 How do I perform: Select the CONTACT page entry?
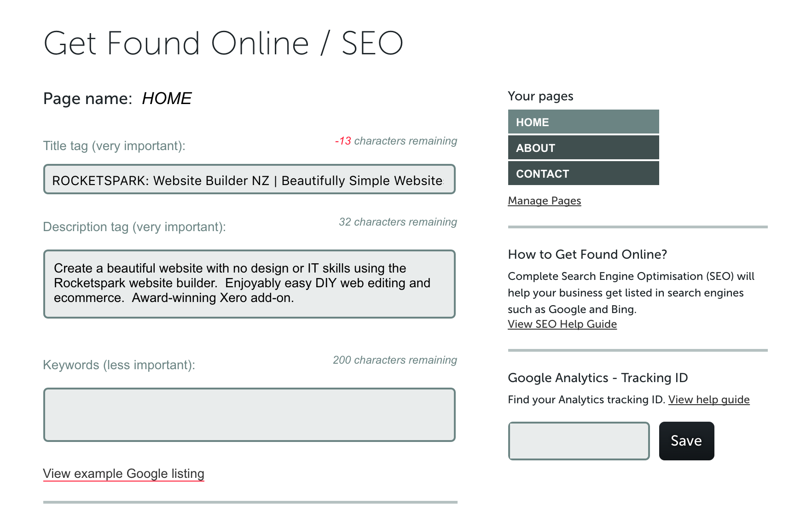[x=583, y=174]
